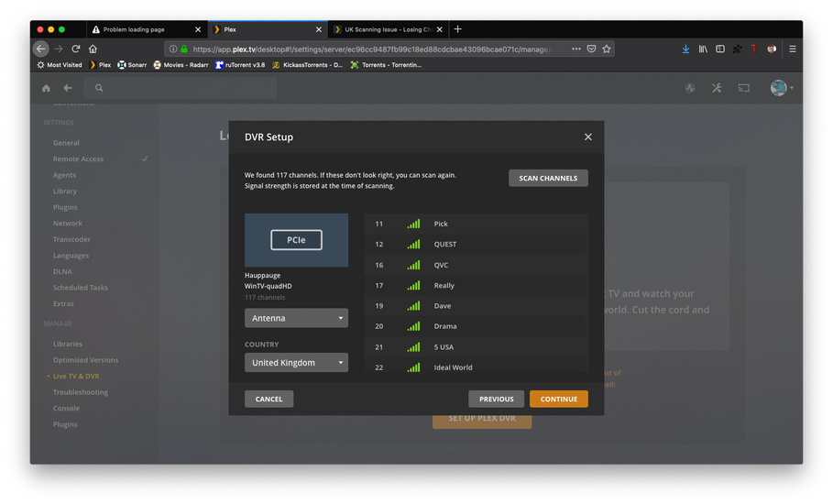Select channel 22 Ideal World row
Screen dimensions: 833x504
coord(476,367)
